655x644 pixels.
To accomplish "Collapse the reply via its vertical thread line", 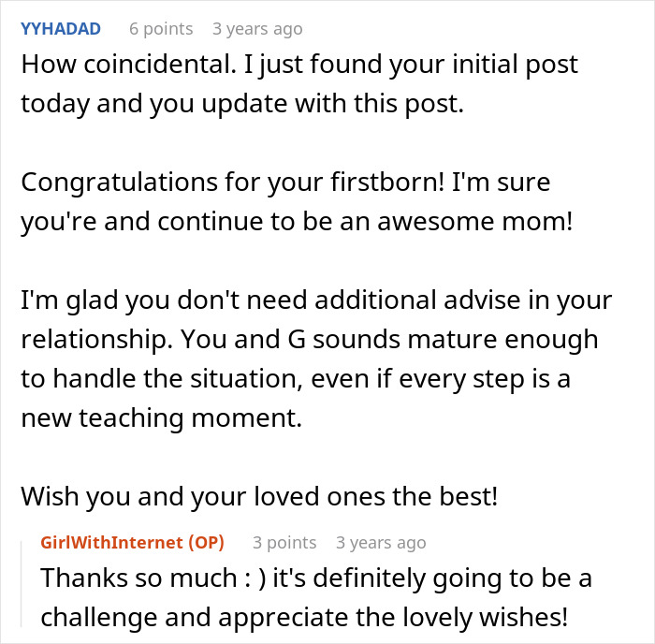I will [x=21, y=584].
